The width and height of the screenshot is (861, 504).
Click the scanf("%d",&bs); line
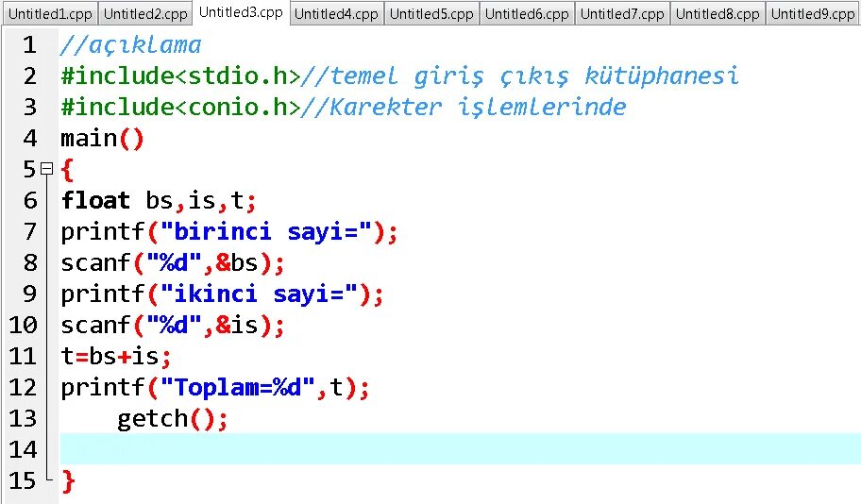(173, 263)
